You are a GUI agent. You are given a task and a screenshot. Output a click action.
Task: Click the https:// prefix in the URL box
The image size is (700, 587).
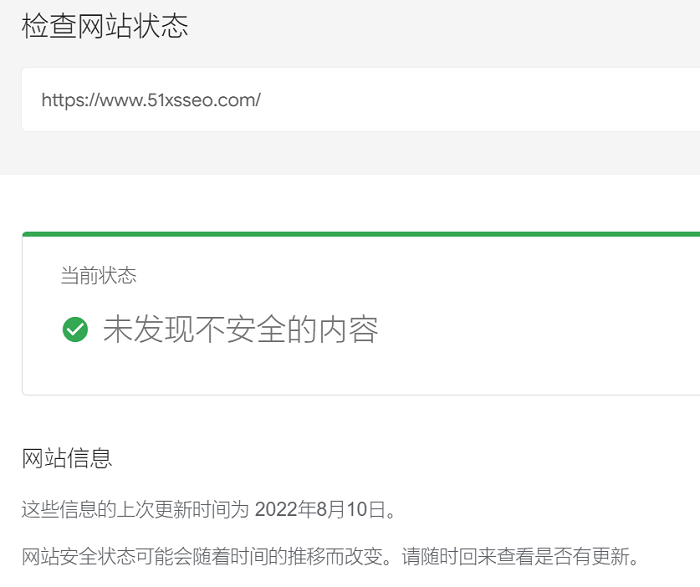pos(70,100)
